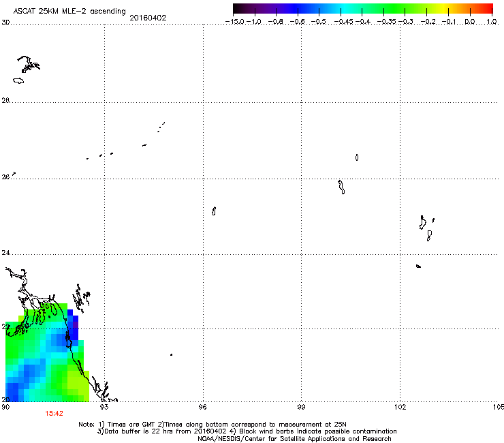Click the red 15:42 pass time label
This screenshot has height=443, width=504.
coord(54,414)
